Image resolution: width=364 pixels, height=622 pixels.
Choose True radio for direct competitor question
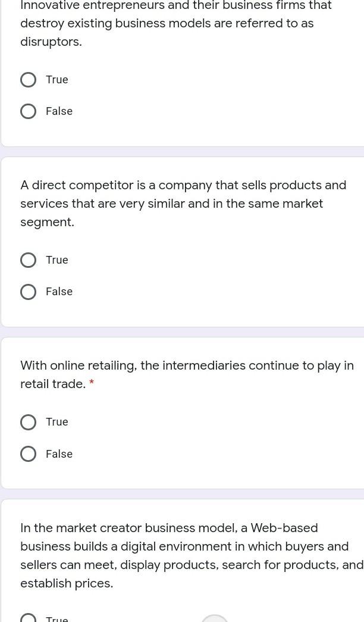click(x=28, y=260)
